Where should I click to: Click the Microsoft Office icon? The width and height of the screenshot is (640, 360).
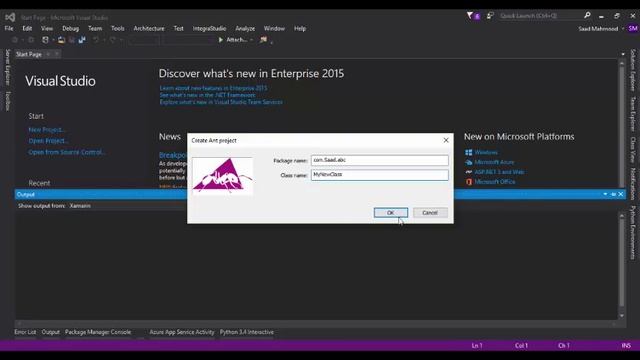click(x=469, y=182)
